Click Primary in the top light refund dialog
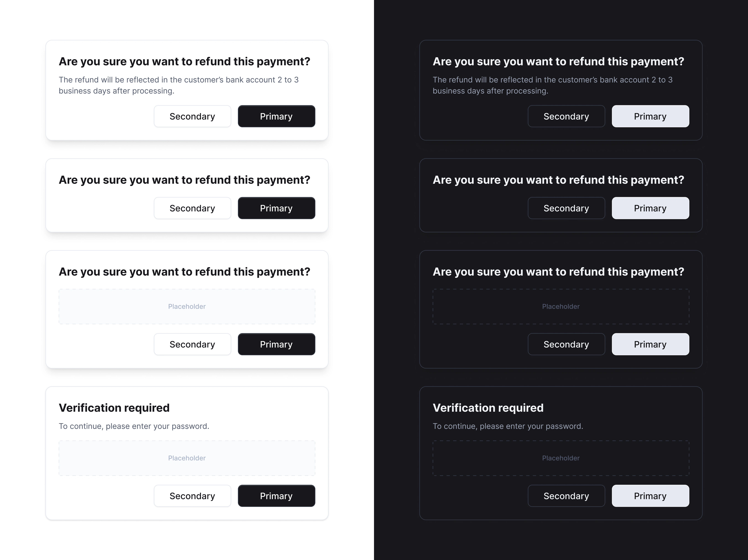 (276, 116)
